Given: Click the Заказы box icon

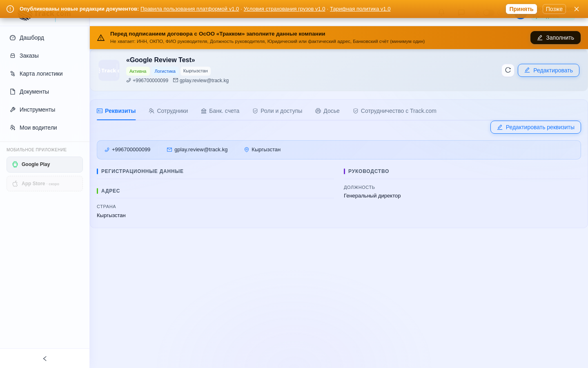Looking at the screenshot, I should tap(13, 56).
